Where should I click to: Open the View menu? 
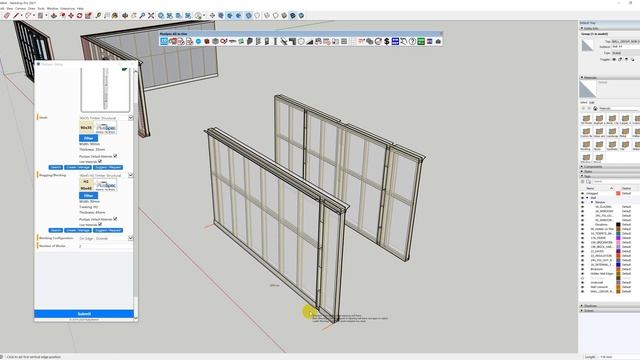tap(10, 9)
